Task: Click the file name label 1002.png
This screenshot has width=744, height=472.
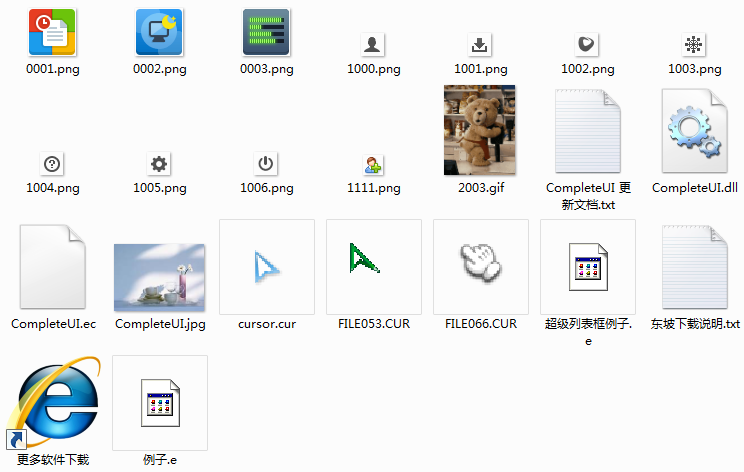Action: 588,69
